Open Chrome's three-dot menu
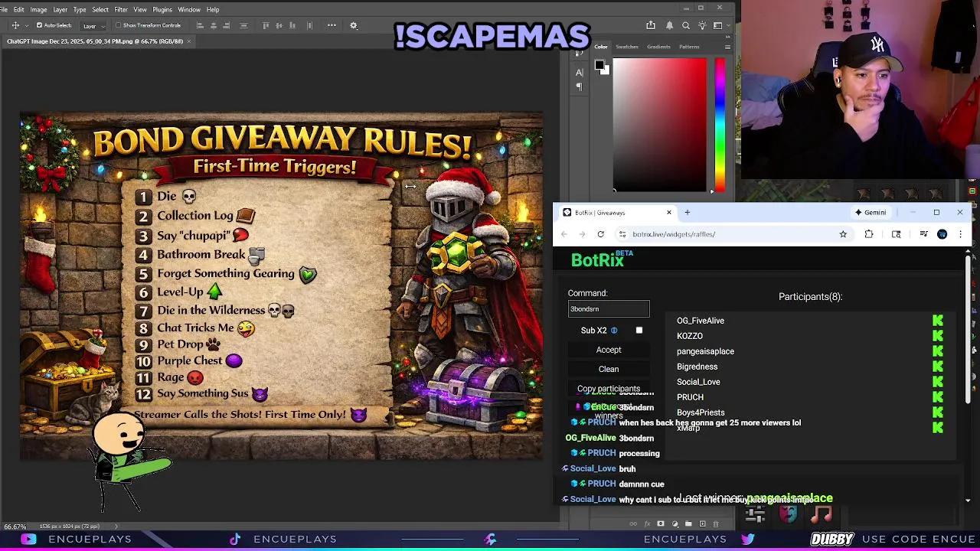The width and height of the screenshot is (980, 551). [960, 235]
